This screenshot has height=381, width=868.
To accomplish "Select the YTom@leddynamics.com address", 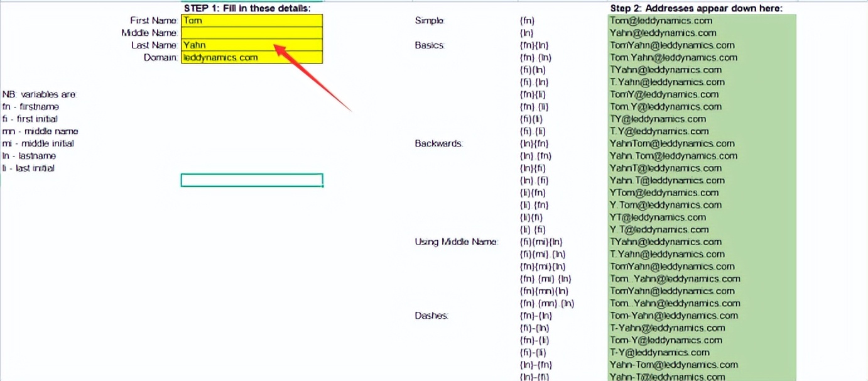I will (664, 193).
